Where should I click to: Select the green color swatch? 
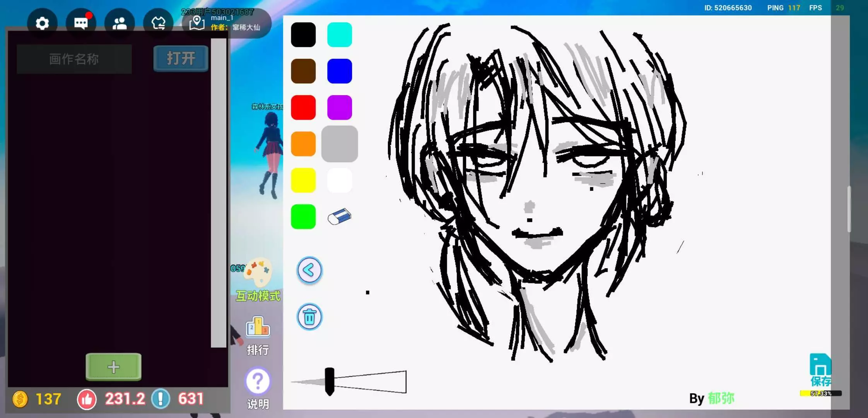(303, 217)
